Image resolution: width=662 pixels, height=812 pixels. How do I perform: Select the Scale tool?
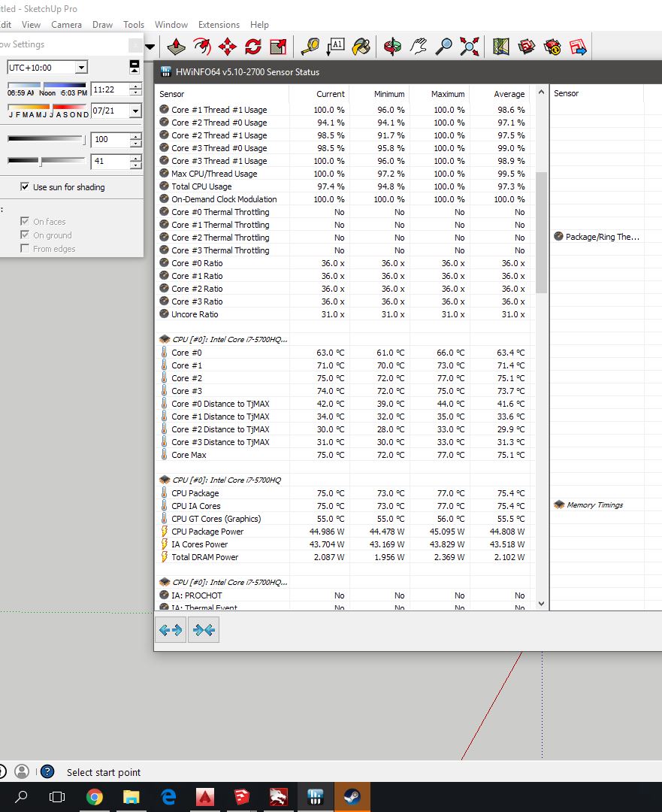tap(278, 47)
